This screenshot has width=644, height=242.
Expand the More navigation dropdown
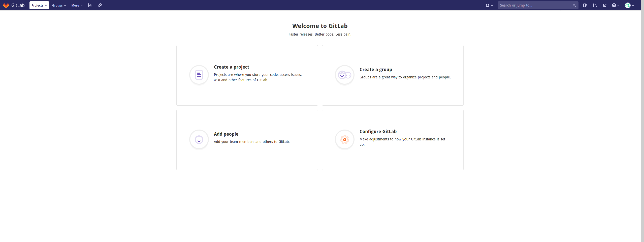[x=77, y=5]
